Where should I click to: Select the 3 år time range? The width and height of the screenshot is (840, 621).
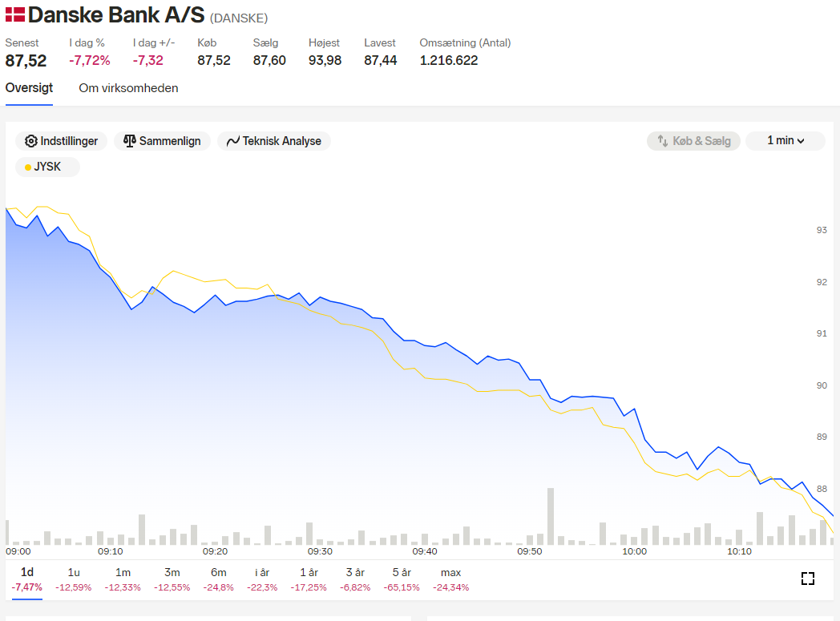tap(355, 579)
